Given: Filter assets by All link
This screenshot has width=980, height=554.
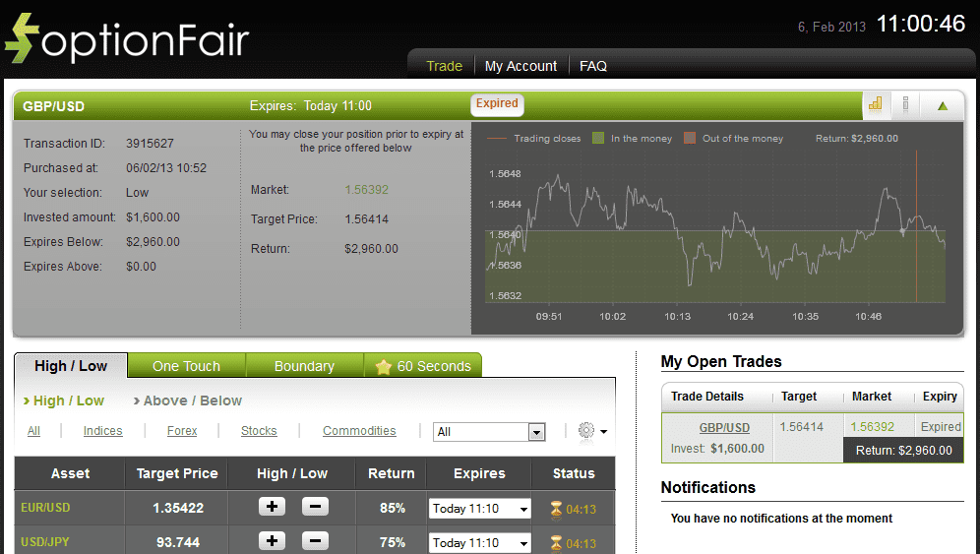Looking at the screenshot, I should [33, 431].
